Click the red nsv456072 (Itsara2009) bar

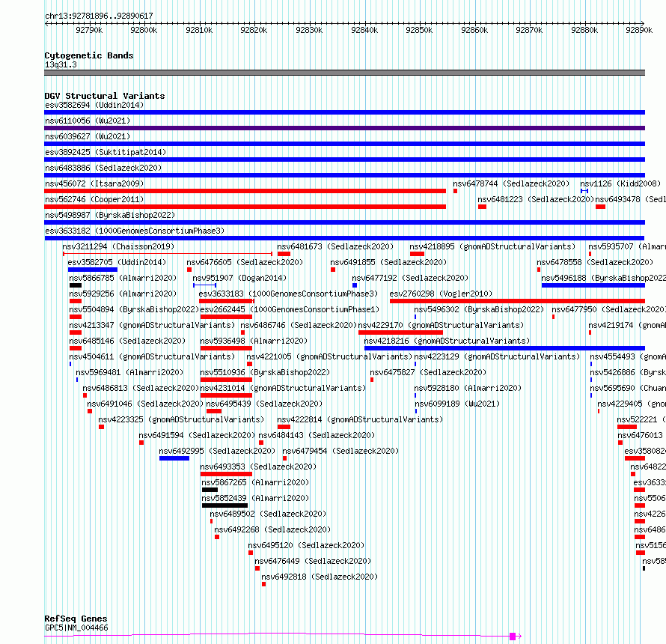coord(245,191)
